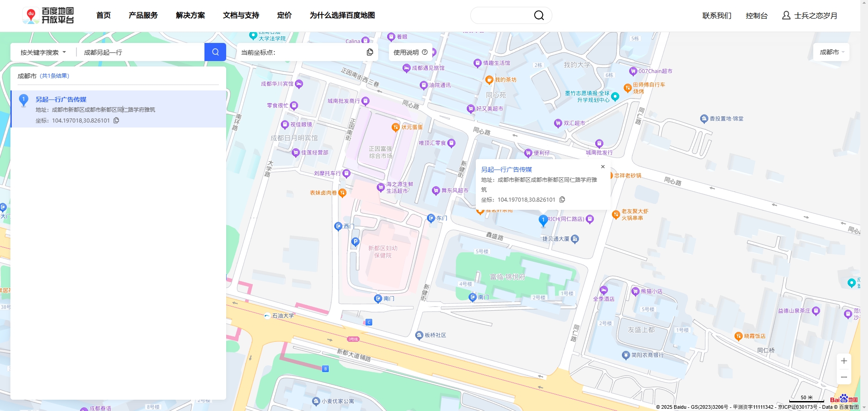This screenshot has height=411, width=868.
Task: Zoom out using the minus control
Action: click(x=843, y=377)
